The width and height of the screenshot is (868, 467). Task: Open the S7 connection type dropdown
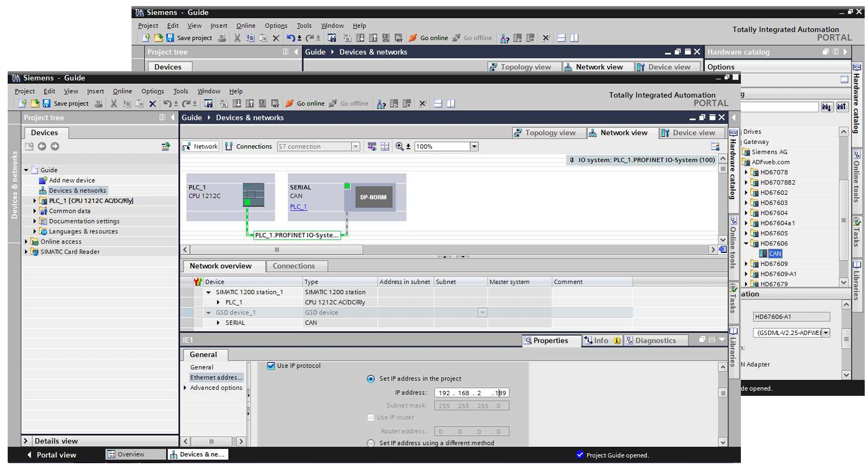tap(356, 146)
